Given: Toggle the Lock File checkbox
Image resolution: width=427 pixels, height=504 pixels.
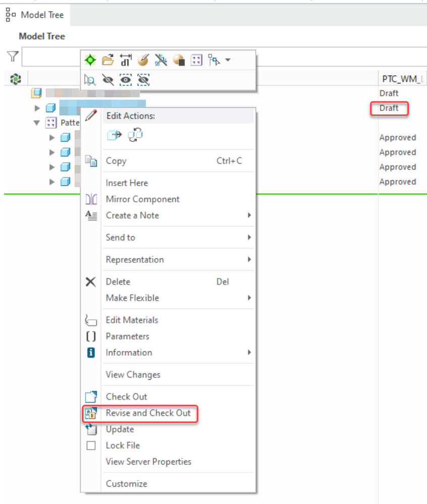Looking at the screenshot, I should pos(91,445).
